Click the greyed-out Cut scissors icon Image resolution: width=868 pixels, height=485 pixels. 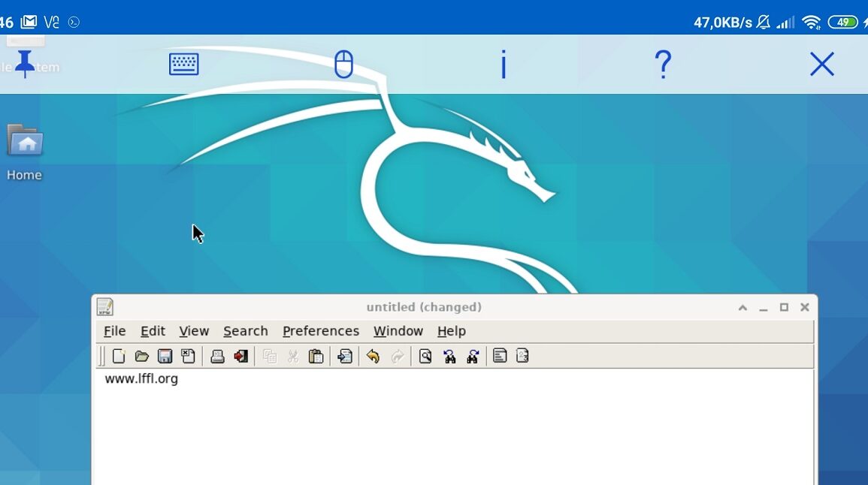[x=293, y=356]
